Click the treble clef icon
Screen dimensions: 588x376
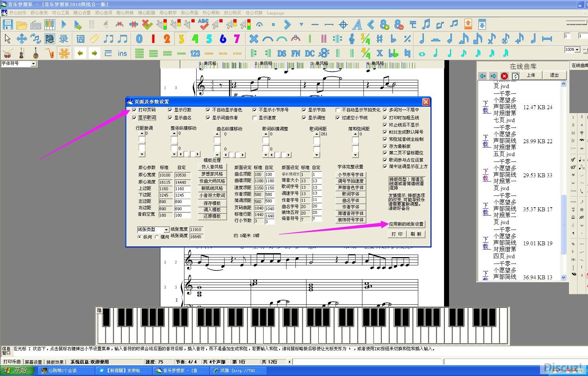click(x=352, y=39)
